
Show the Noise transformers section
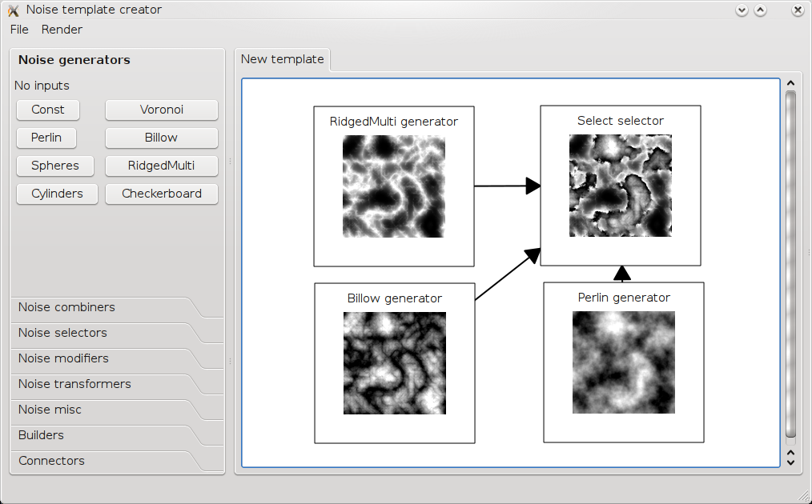pos(74,384)
